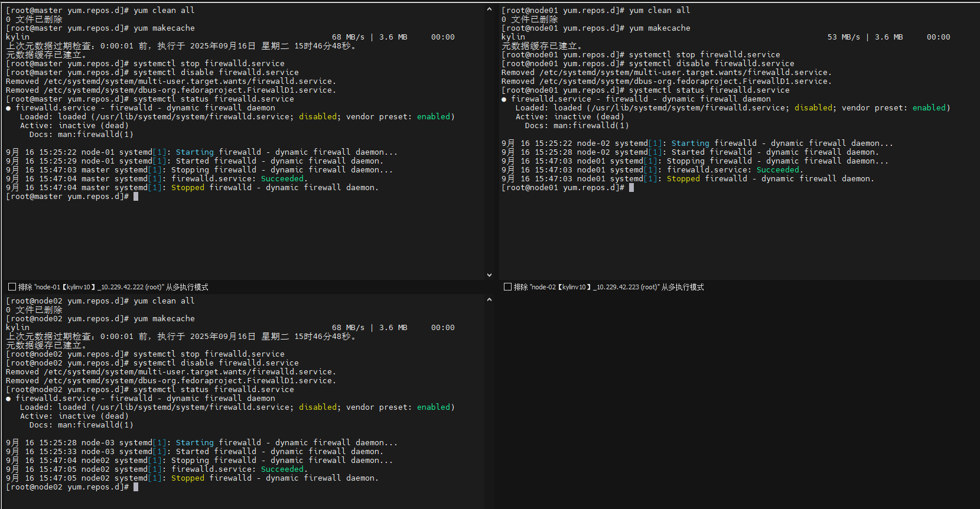Image resolution: width=980 pixels, height=509 pixels.
Task: Click 'node-01' hostname in the 15:25:29 log line
Action: pyautogui.click(x=98, y=161)
